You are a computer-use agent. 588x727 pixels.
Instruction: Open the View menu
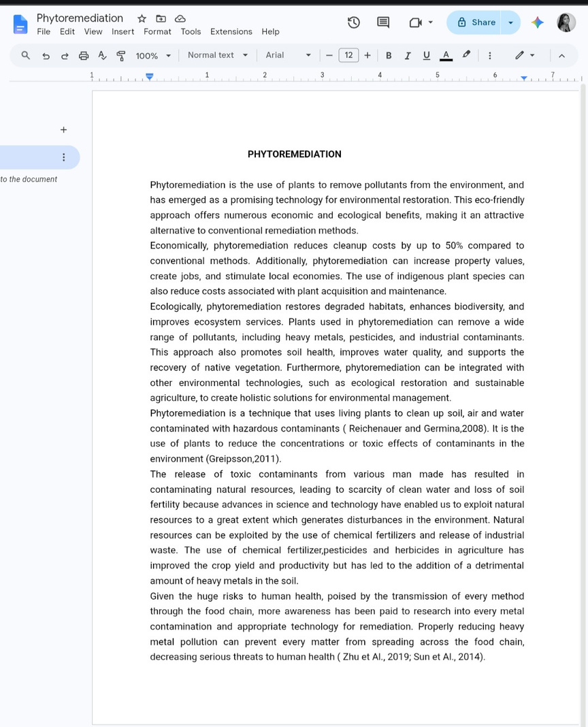coord(93,31)
